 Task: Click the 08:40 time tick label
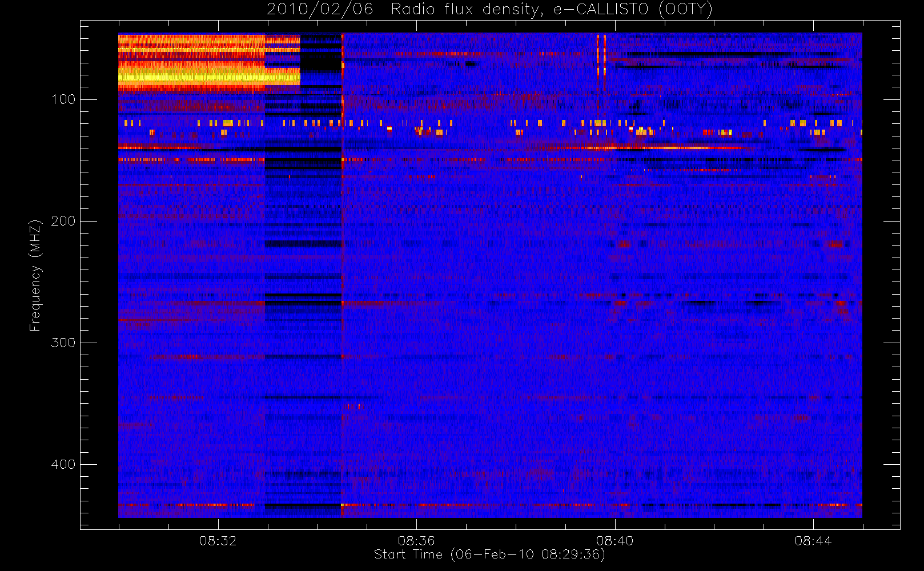pyautogui.click(x=615, y=541)
